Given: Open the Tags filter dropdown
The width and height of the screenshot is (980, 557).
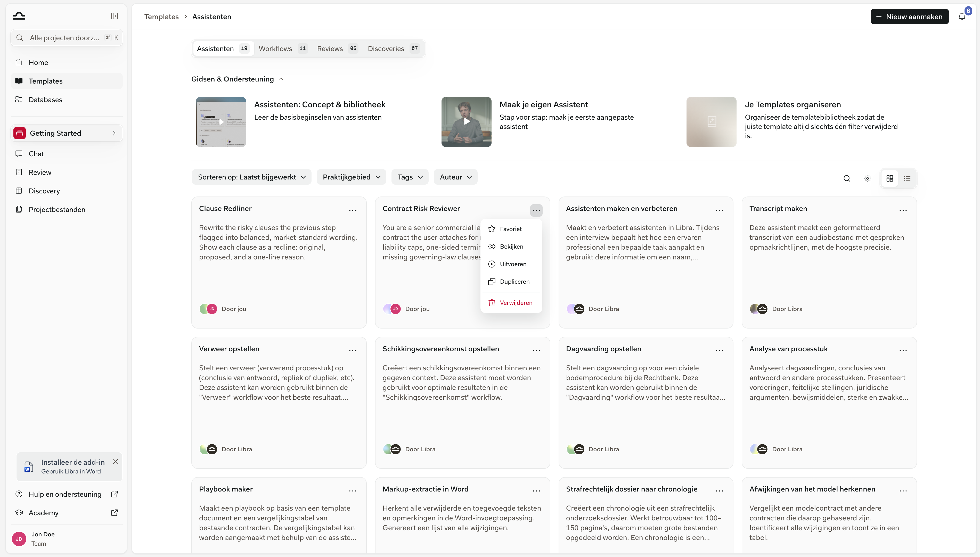Looking at the screenshot, I should (410, 177).
